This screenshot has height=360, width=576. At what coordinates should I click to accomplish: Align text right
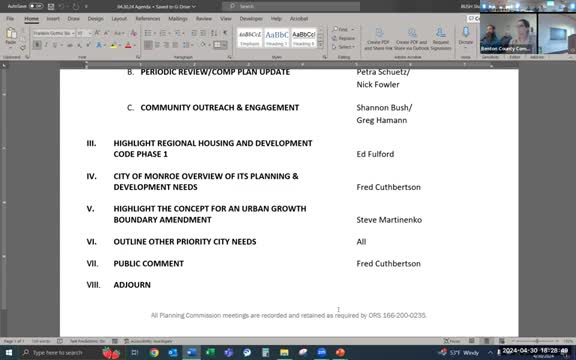167,45
